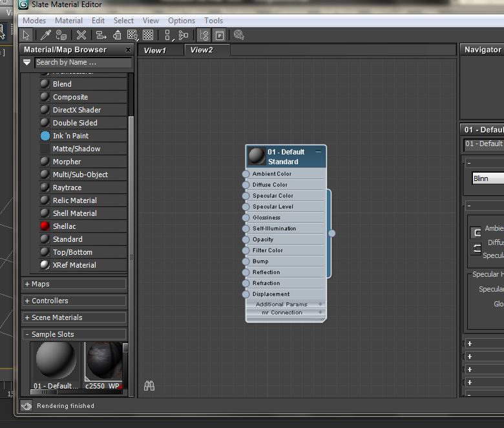Open the Modes menu
This screenshot has width=504, height=428.
(x=34, y=21)
